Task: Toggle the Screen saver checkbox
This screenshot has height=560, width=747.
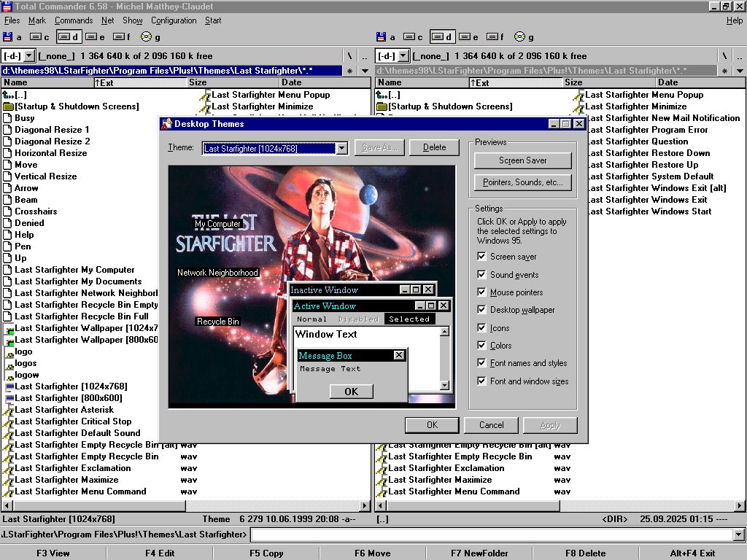Action: pos(481,257)
